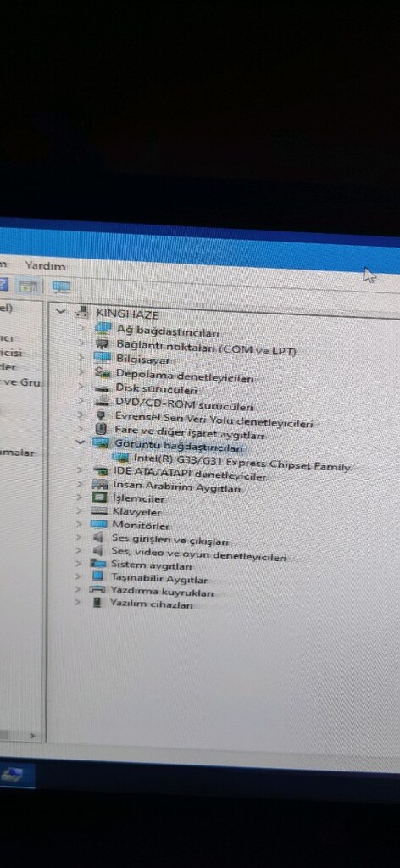Select Yazdırma kuyrukları label
This screenshot has height=868, width=400.
[x=162, y=593]
